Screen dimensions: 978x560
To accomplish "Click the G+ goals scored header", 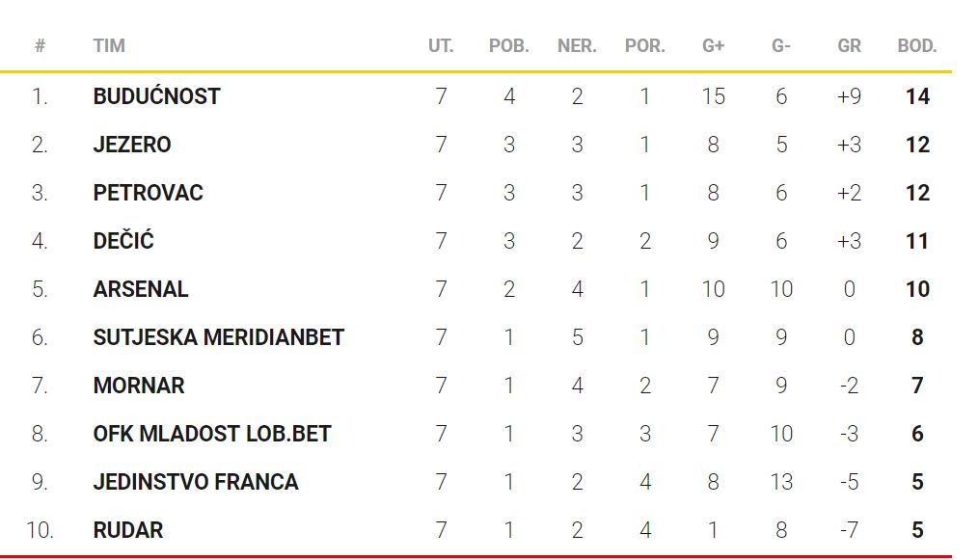I will (713, 45).
